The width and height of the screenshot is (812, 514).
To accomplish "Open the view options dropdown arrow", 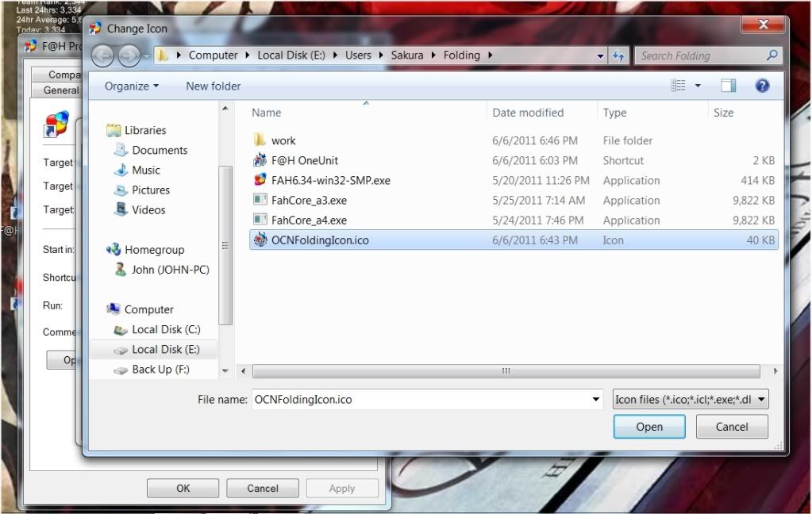I will (x=698, y=86).
